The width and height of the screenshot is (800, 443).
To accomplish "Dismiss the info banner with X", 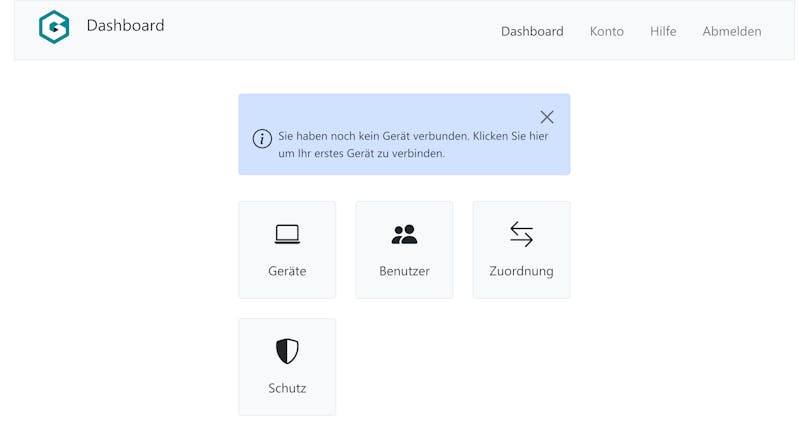I will coord(547,117).
